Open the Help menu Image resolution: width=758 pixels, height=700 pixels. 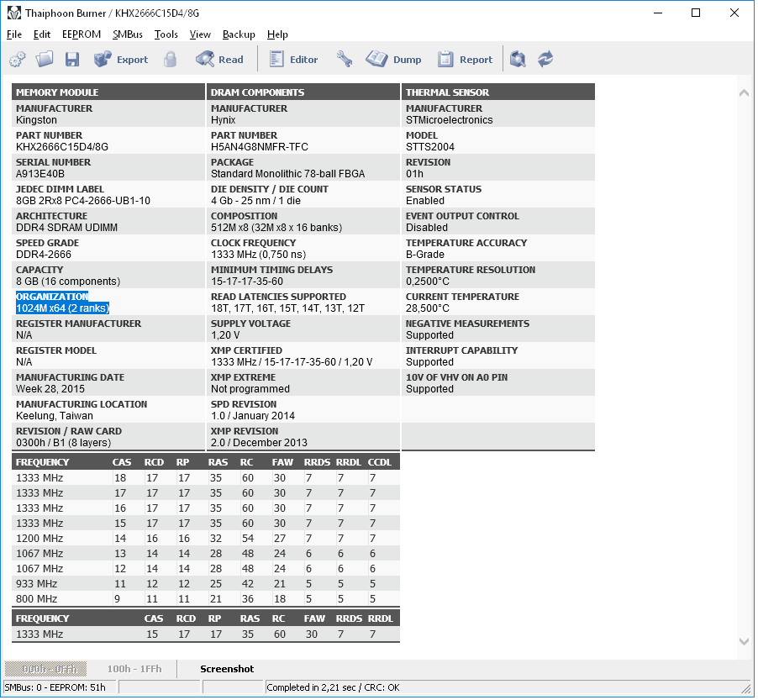tap(277, 34)
